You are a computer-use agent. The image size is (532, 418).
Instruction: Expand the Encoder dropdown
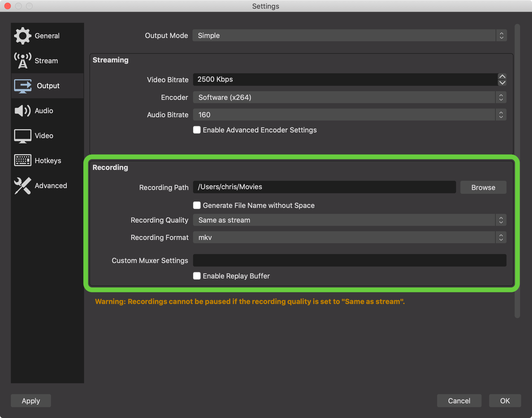pyautogui.click(x=349, y=97)
